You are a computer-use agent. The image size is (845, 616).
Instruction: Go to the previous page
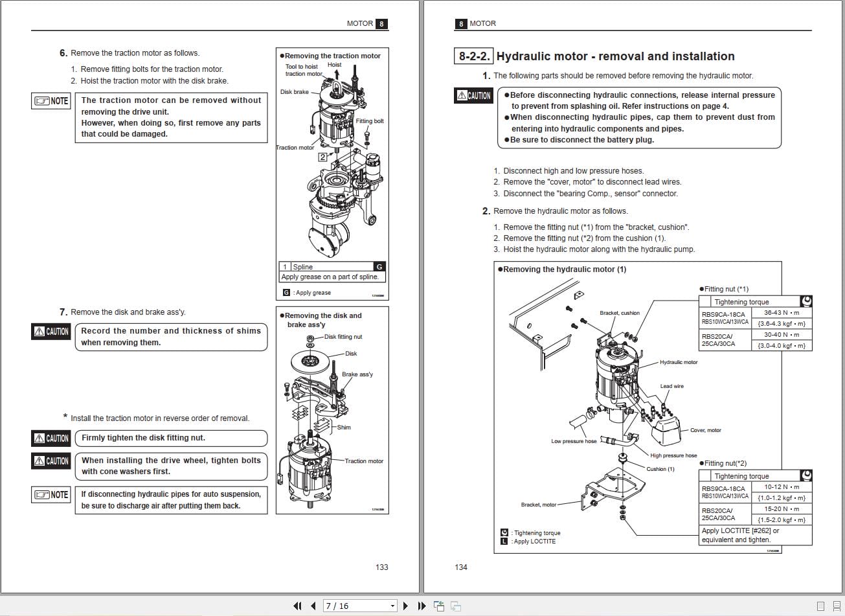(x=313, y=606)
